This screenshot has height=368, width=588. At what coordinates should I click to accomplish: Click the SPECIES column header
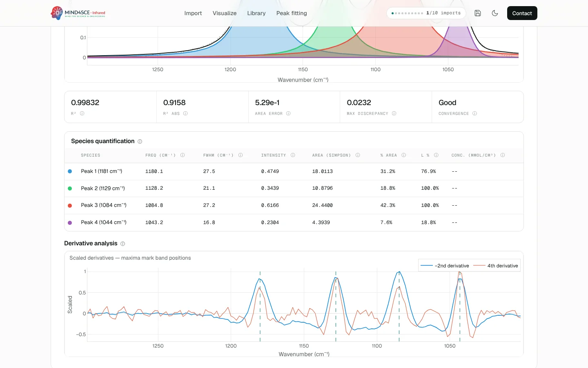tap(90, 155)
